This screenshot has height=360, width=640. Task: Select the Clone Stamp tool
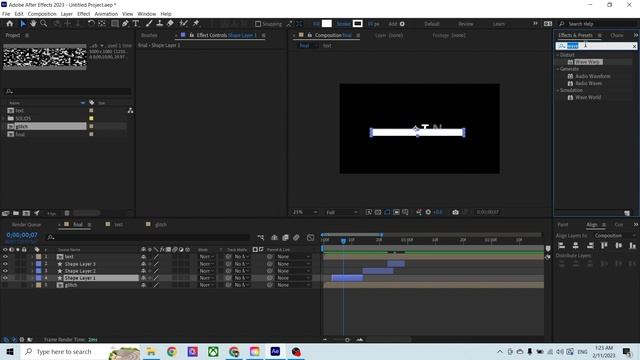[x=160, y=24]
